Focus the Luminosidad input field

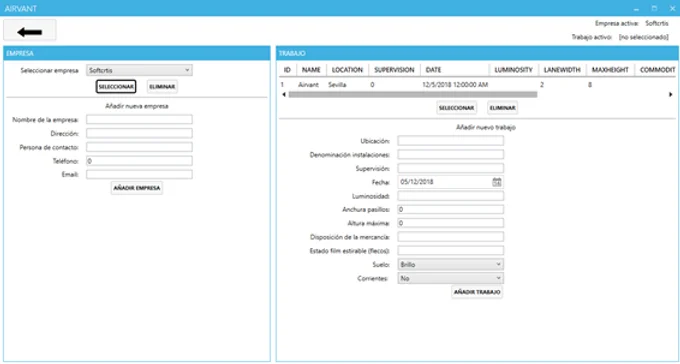coord(451,196)
